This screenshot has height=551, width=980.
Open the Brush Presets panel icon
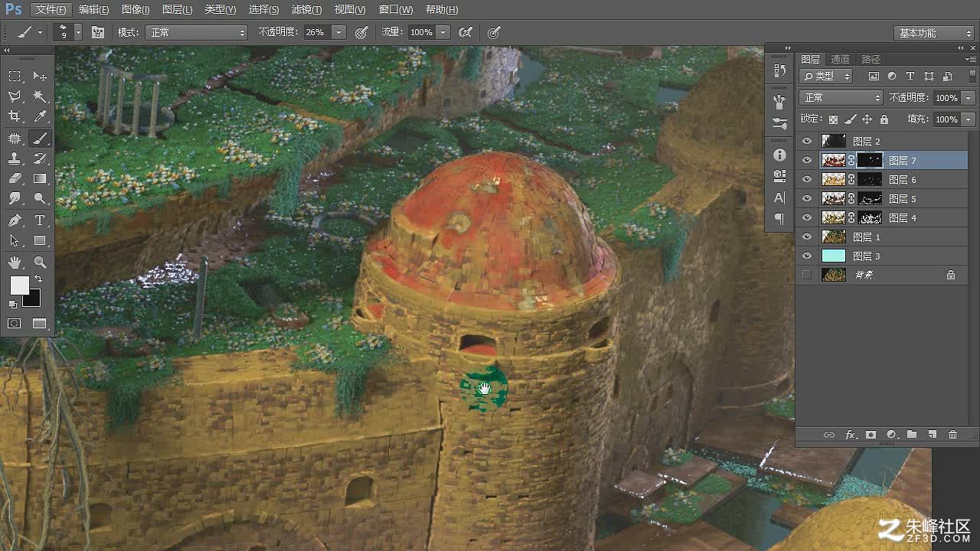(x=779, y=123)
